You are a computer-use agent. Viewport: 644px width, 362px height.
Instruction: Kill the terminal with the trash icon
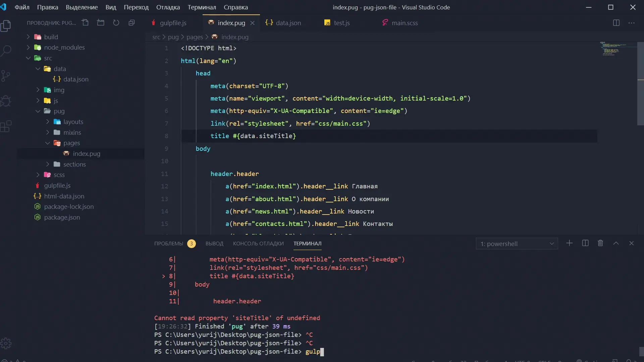(600, 243)
